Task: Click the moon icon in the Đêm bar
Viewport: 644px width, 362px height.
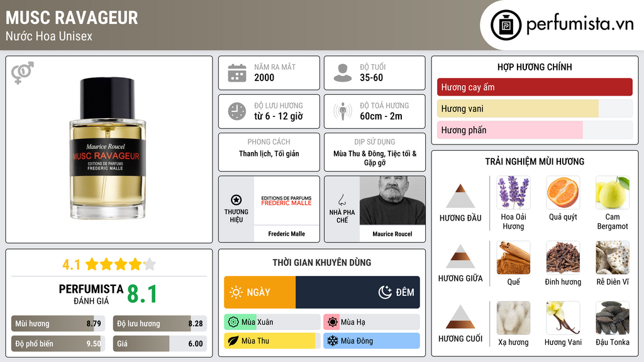Action: click(385, 292)
